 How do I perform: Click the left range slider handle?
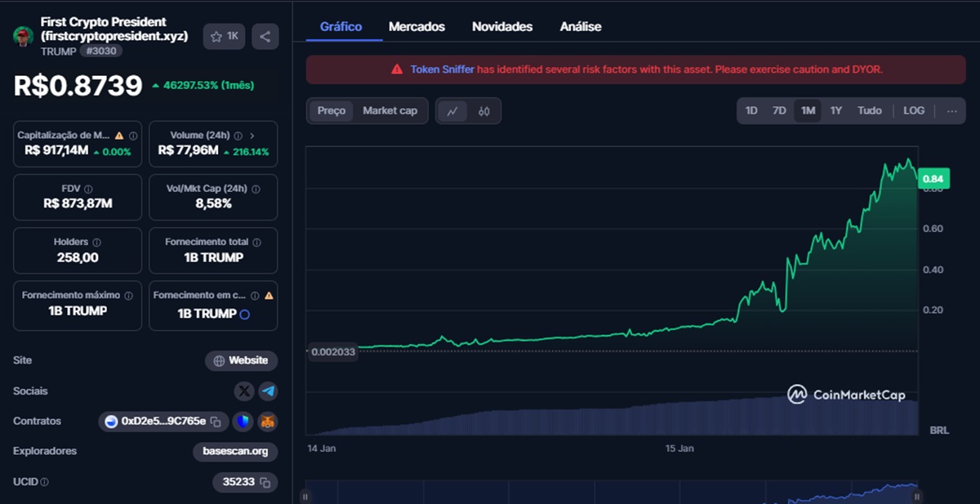305,496
